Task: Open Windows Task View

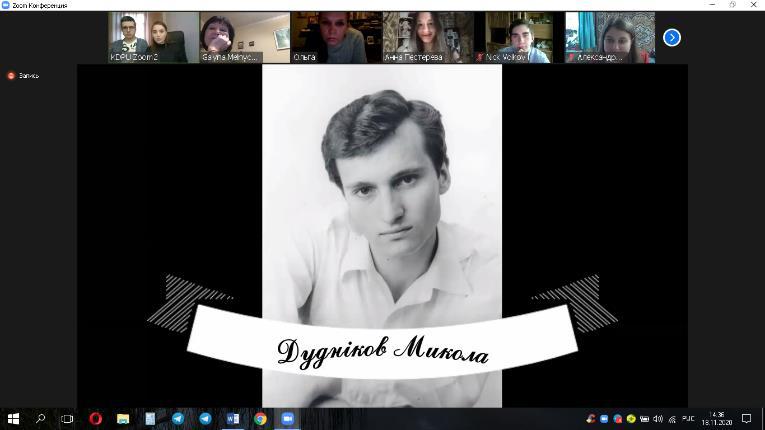Action: [x=67, y=419]
